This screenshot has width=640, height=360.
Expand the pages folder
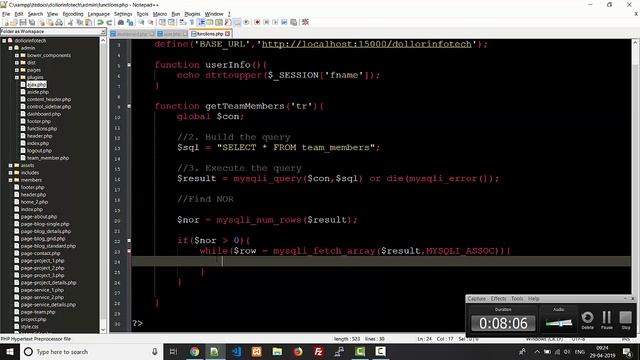pos(17,70)
